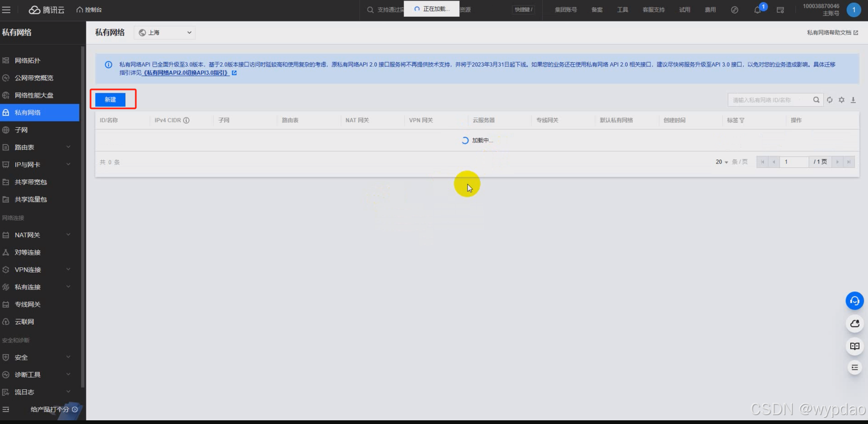The image size is (868, 424).
Task: Open customer service headset floating button
Action: (855, 301)
